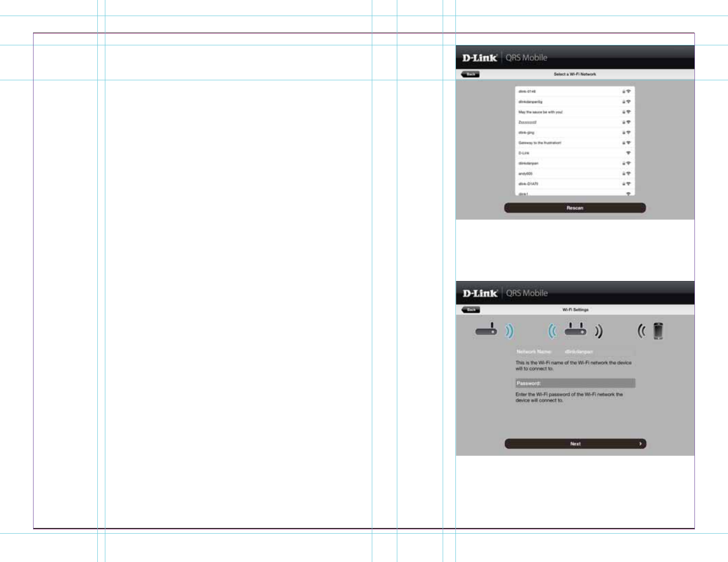728x562 pixels.
Task: Select the open D-Link network in the list
Action: [x=575, y=153]
